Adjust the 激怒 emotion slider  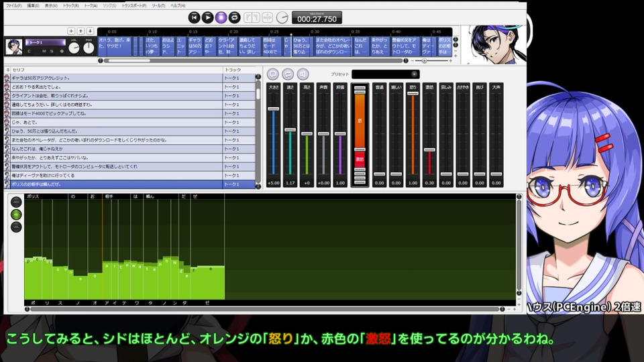pos(429,149)
